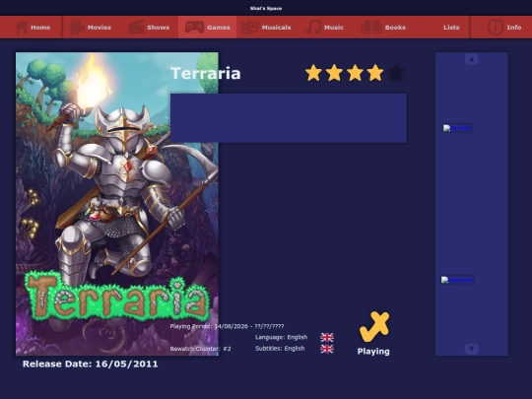The width and height of the screenshot is (532, 399).
Task: Click the Music menu label
Action: click(334, 28)
